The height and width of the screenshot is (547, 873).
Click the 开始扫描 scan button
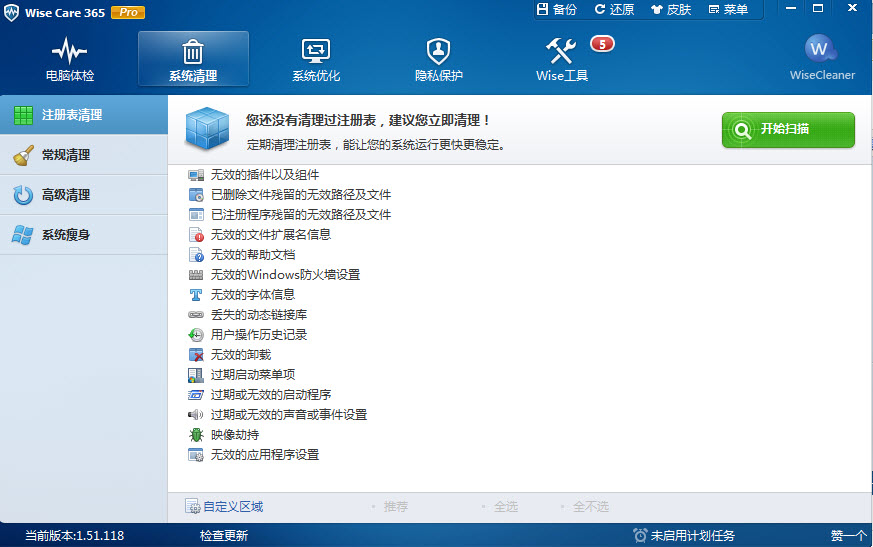point(788,130)
